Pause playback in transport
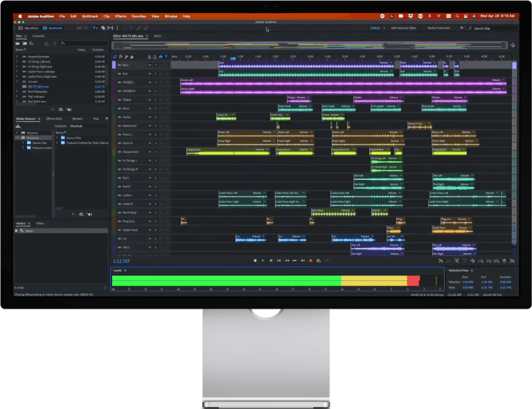 click(x=271, y=261)
